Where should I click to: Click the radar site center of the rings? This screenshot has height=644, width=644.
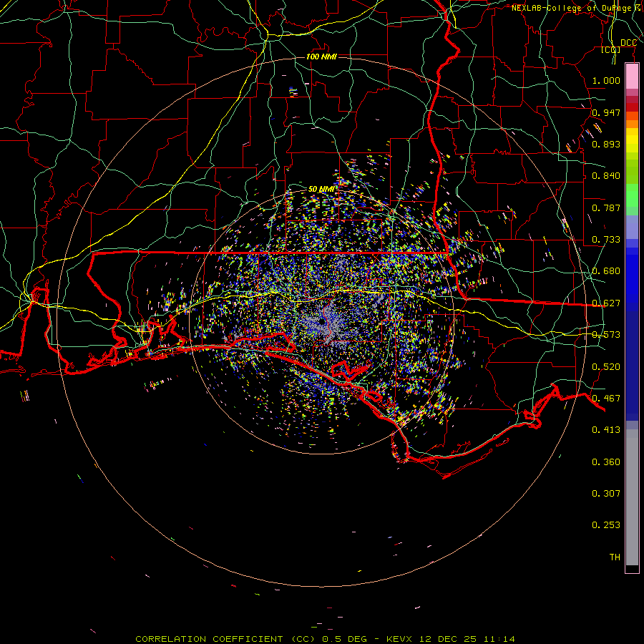coord(321,322)
